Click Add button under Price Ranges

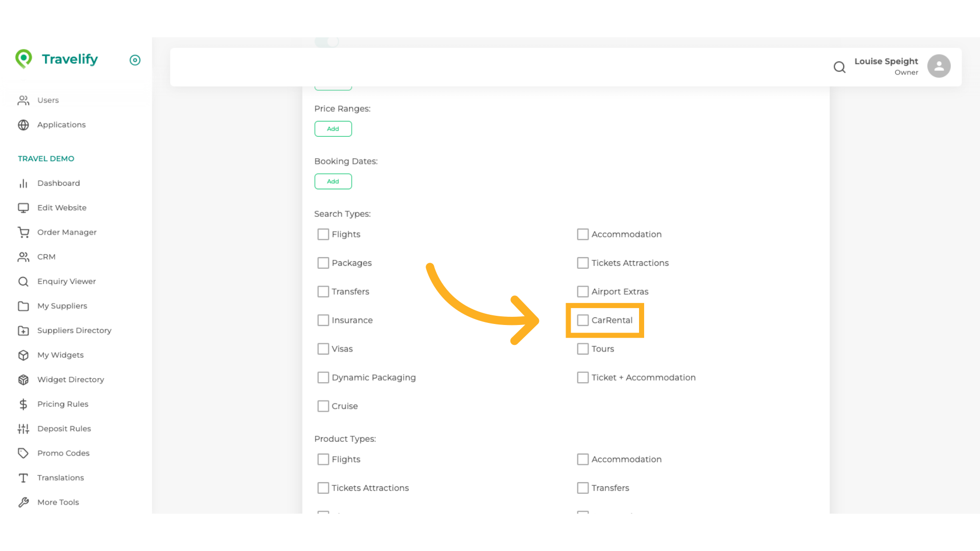[x=333, y=129]
